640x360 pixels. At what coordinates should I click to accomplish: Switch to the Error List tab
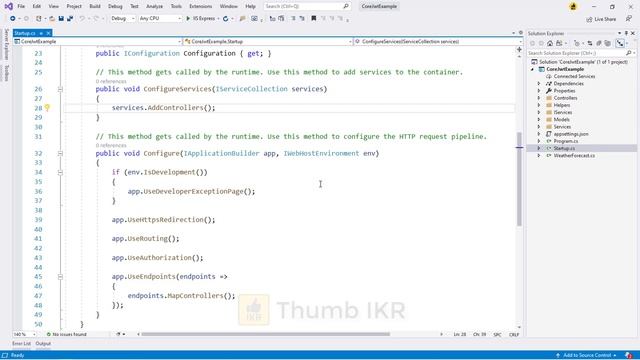(x=21, y=344)
